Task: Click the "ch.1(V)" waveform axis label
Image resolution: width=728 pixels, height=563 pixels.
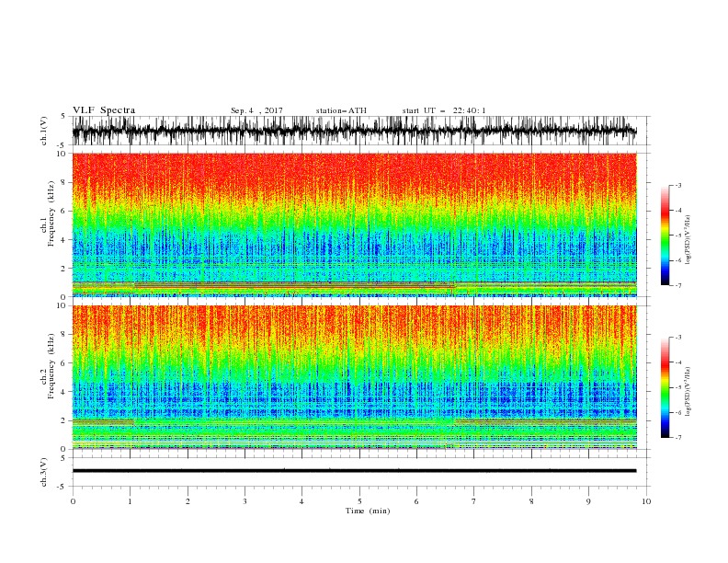Action: coord(44,131)
